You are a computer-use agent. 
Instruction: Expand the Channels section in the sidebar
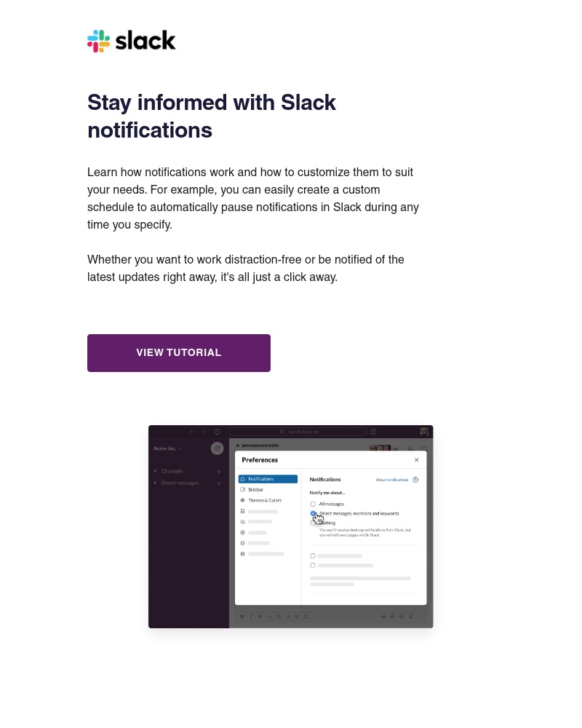tap(154, 471)
